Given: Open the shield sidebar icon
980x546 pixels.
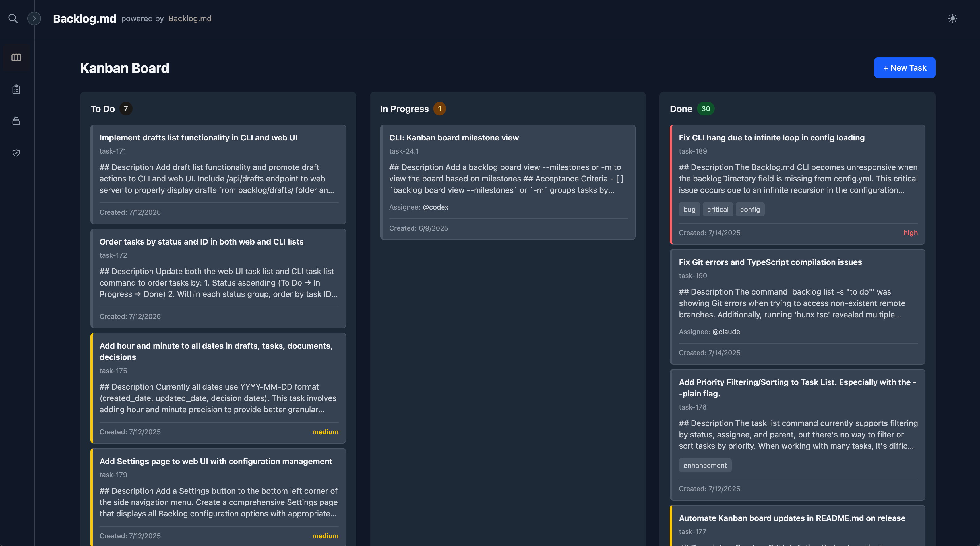Looking at the screenshot, I should click(16, 153).
